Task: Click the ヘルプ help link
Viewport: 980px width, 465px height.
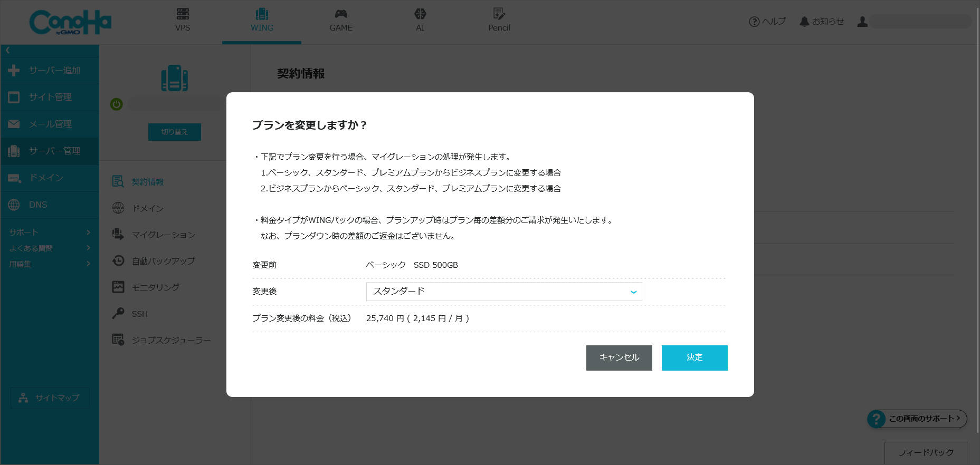Action: (x=767, y=22)
